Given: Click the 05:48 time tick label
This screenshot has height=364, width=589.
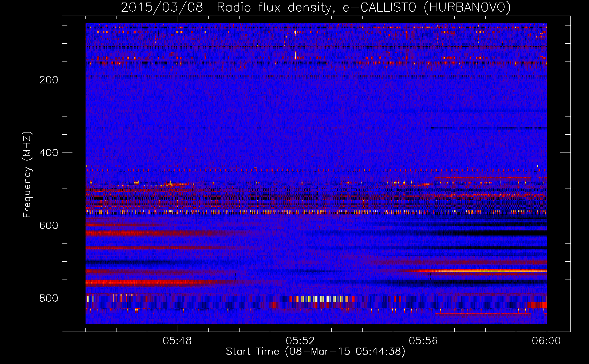Looking at the screenshot, I should pos(177,341).
